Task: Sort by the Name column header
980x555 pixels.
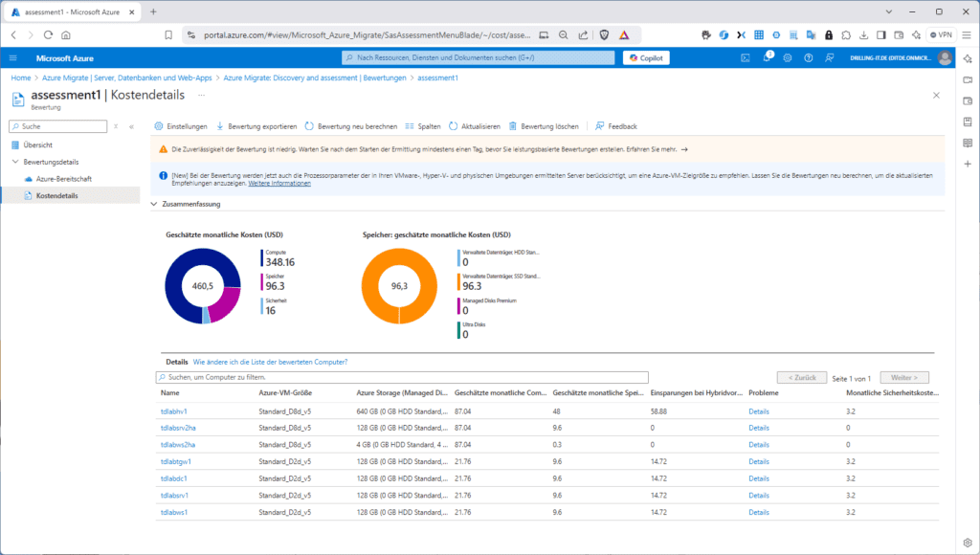Action: (x=170, y=393)
